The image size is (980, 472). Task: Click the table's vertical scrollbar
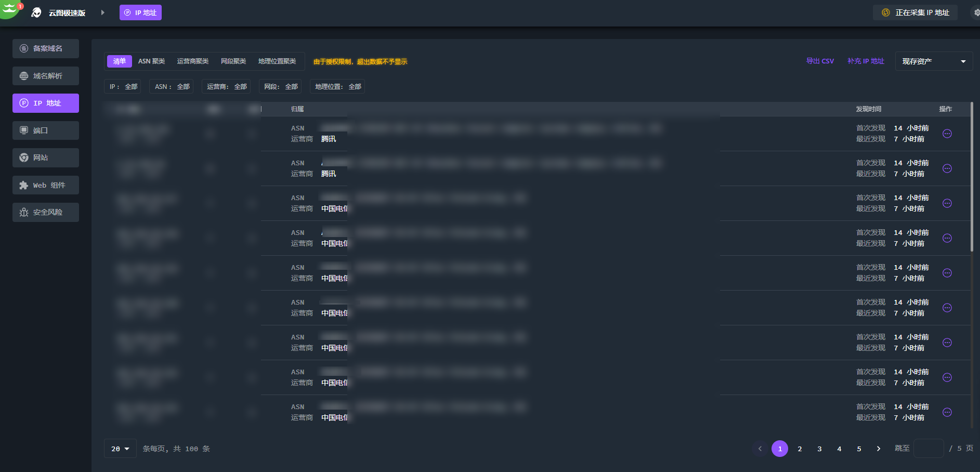(971, 177)
